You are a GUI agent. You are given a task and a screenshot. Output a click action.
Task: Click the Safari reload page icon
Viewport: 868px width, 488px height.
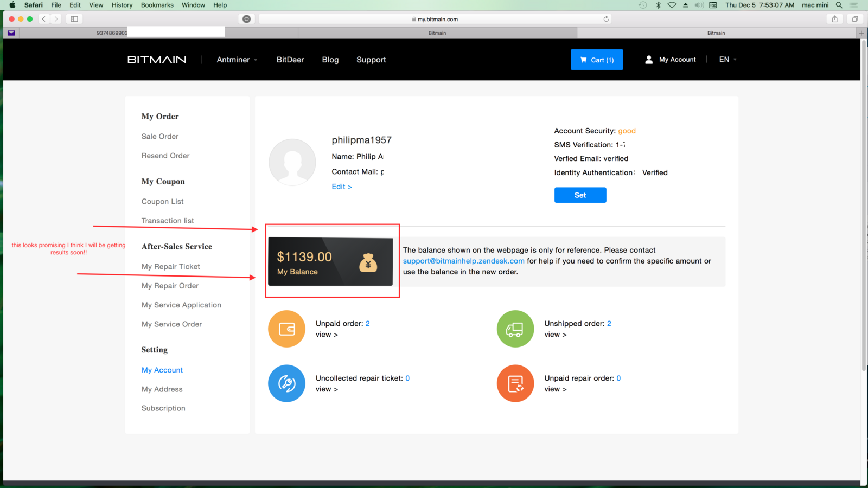tap(606, 19)
